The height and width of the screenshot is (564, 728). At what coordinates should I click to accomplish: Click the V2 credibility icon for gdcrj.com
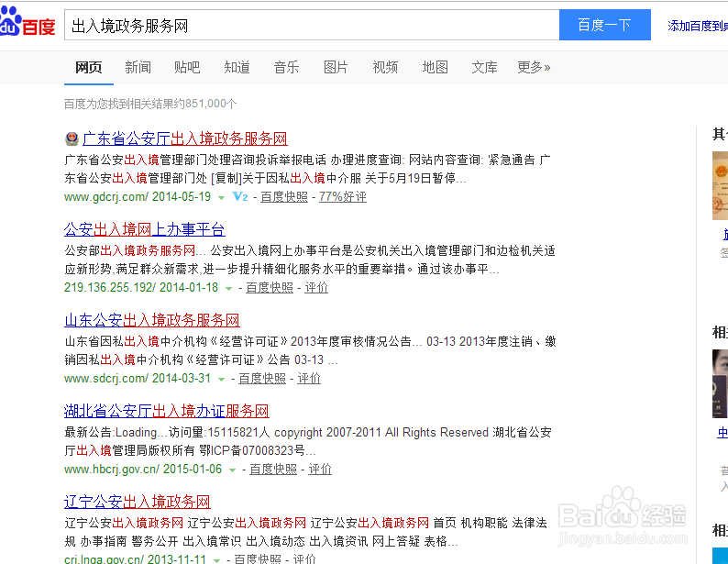click(240, 197)
